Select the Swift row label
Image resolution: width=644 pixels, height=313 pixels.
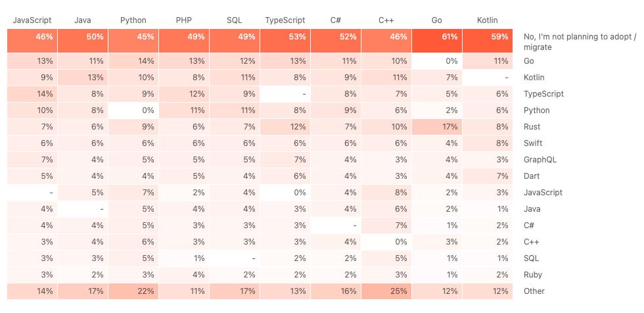533,143
